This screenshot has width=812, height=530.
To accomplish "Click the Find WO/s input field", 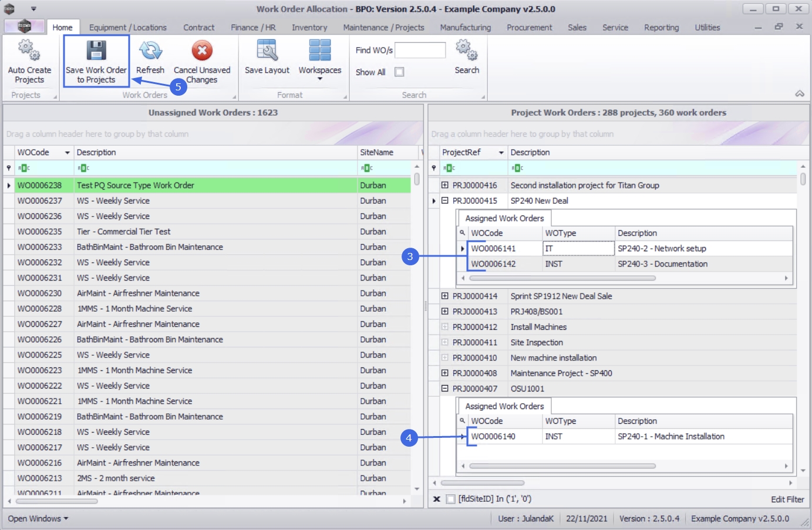I will pos(420,50).
